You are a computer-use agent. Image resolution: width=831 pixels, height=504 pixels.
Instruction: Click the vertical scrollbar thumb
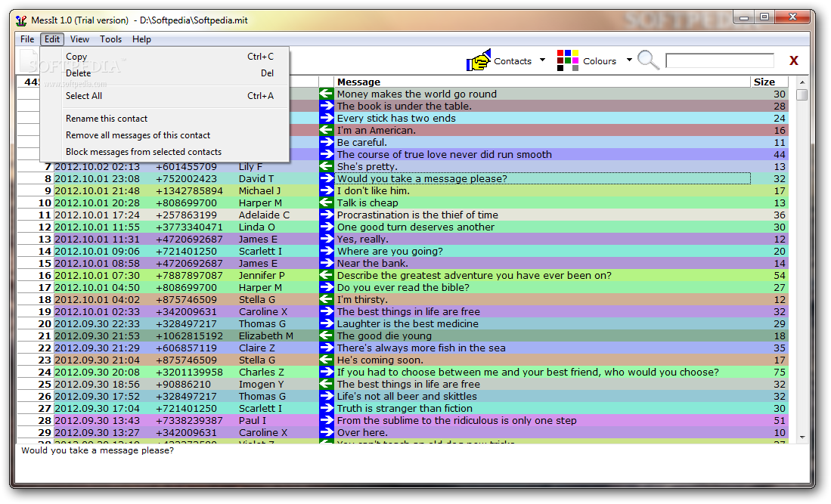tap(802, 94)
